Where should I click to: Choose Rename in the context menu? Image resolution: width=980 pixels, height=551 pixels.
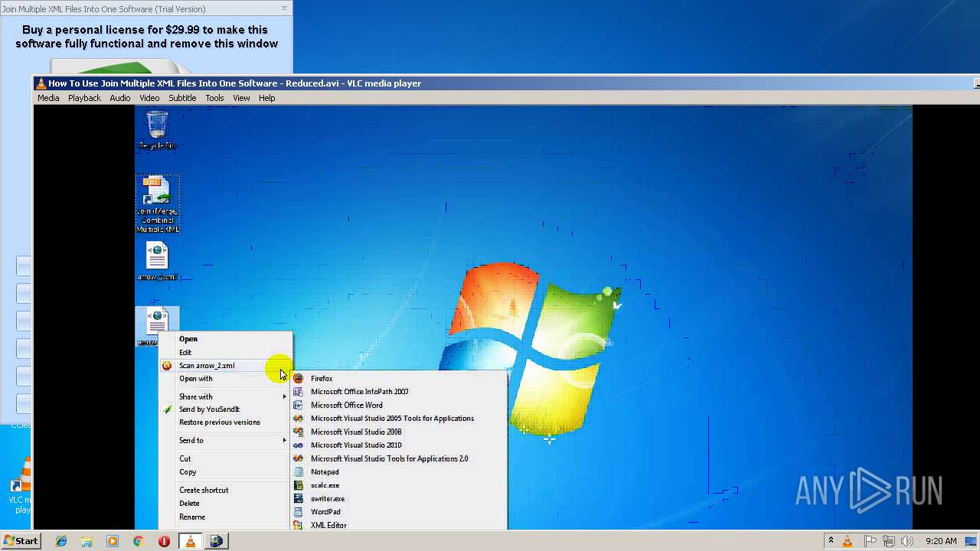click(x=192, y=517)
